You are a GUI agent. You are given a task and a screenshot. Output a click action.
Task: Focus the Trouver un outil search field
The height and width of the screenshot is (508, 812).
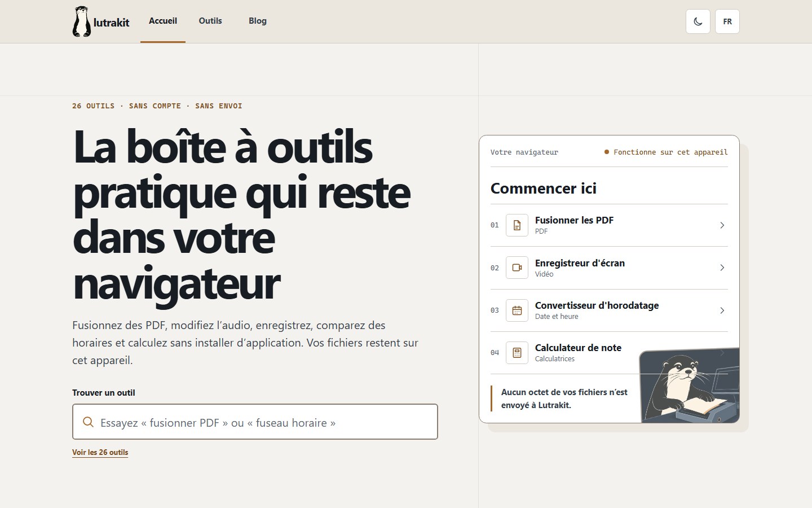coord(255,422)
